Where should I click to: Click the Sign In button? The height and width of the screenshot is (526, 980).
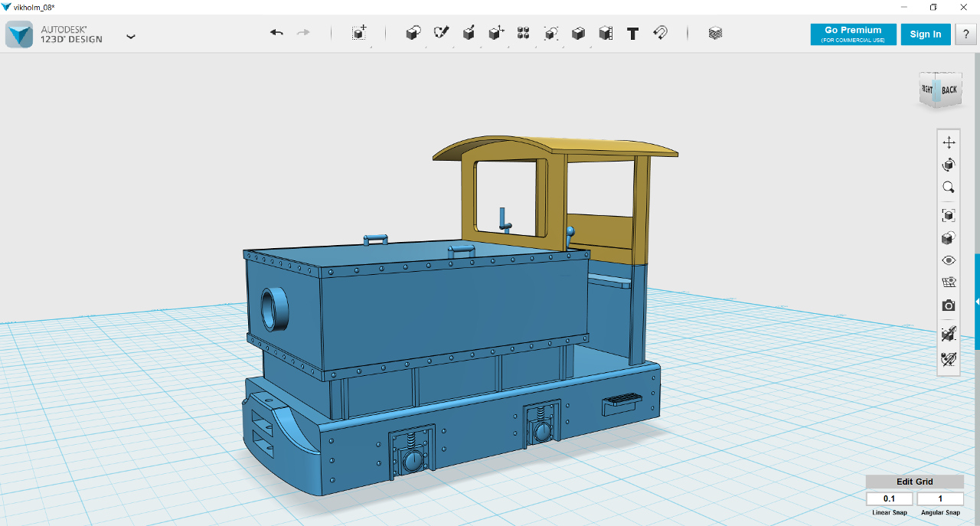coord(926,34)
